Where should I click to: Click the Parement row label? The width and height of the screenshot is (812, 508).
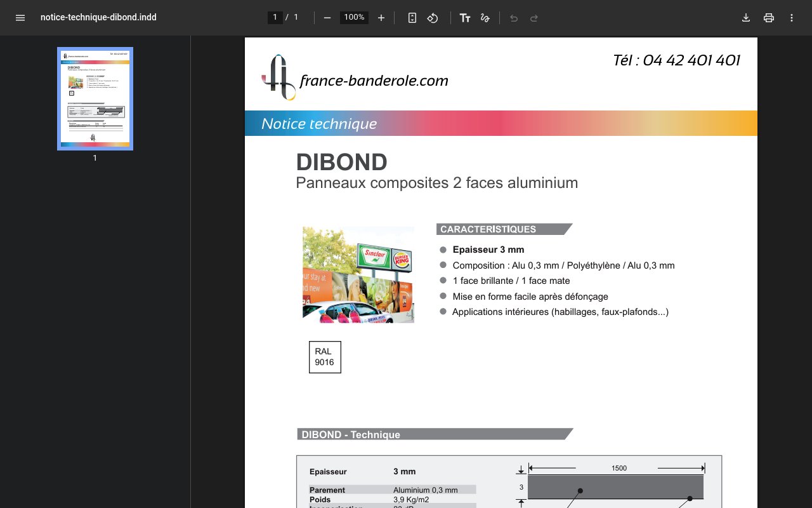point(327,490)
